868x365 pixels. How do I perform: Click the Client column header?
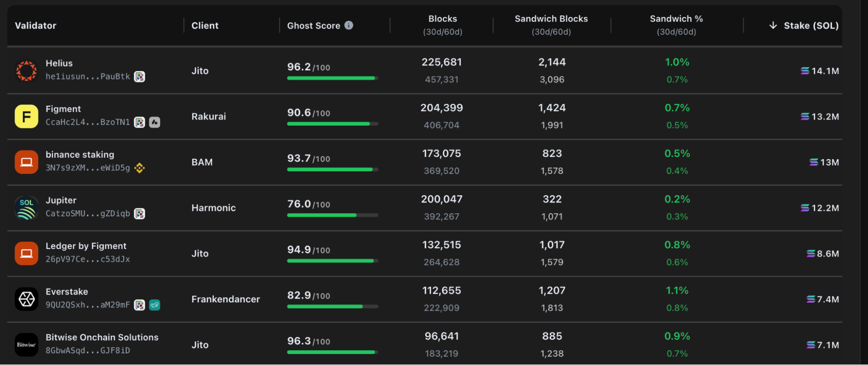point(205,26)
